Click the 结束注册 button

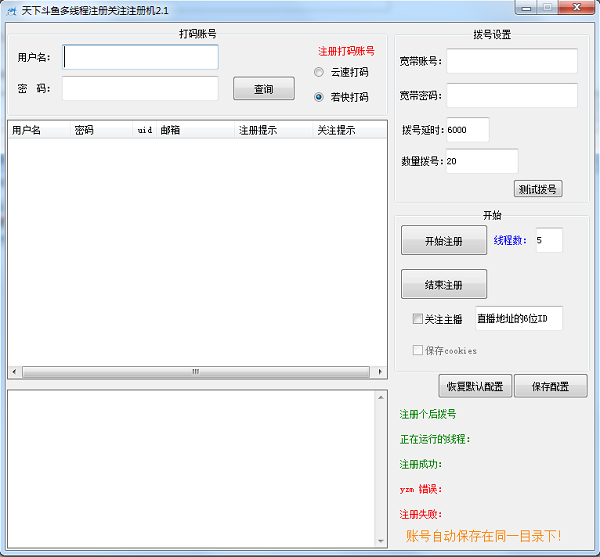[x=444, y=284]
